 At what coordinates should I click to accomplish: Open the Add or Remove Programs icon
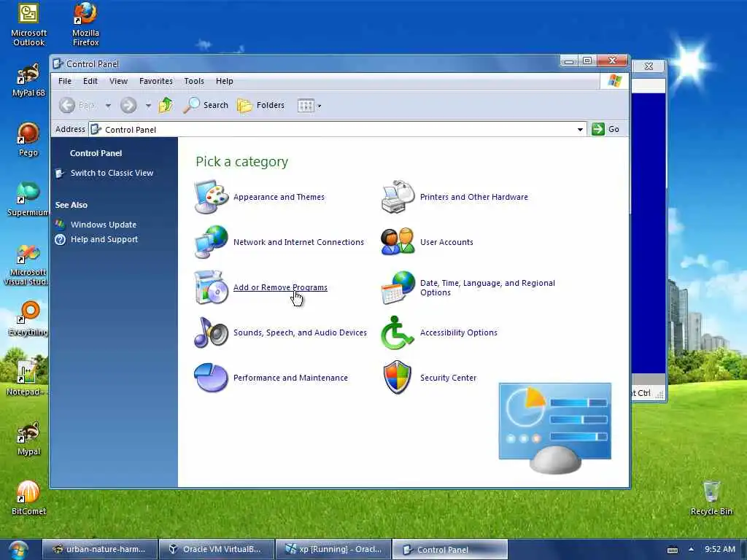click(212, 287)
